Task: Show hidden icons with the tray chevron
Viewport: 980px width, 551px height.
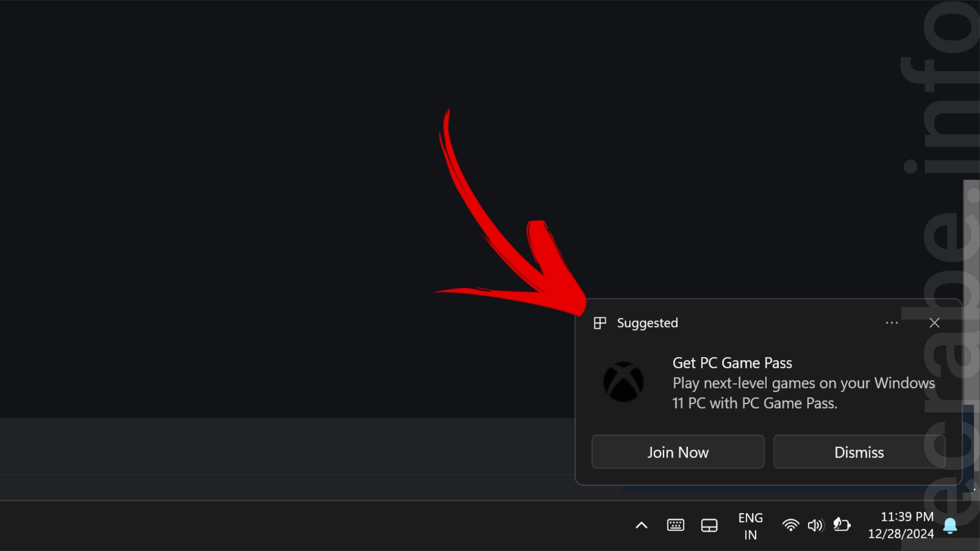Action: [642, 525]
